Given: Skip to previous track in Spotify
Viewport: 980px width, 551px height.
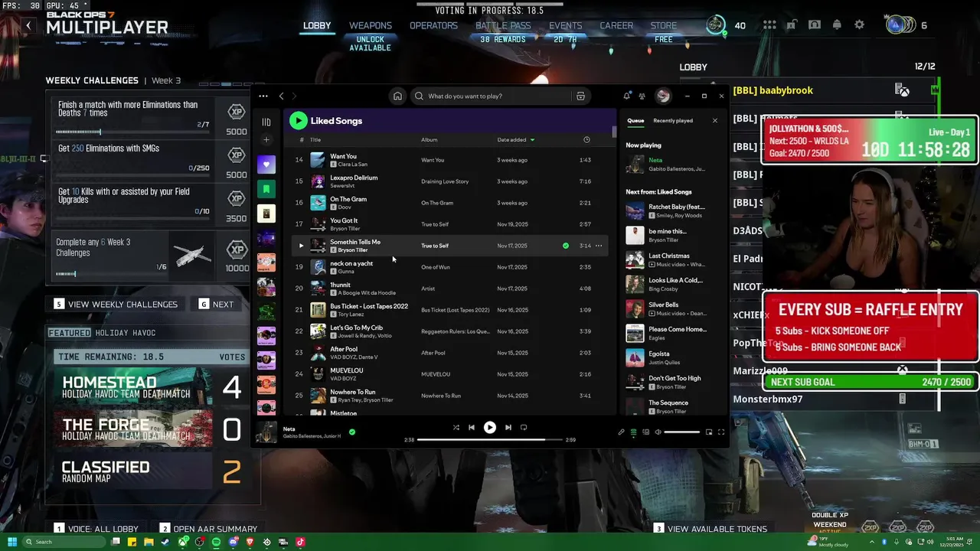Looking at the screenshot, I should tap(472, 427).
